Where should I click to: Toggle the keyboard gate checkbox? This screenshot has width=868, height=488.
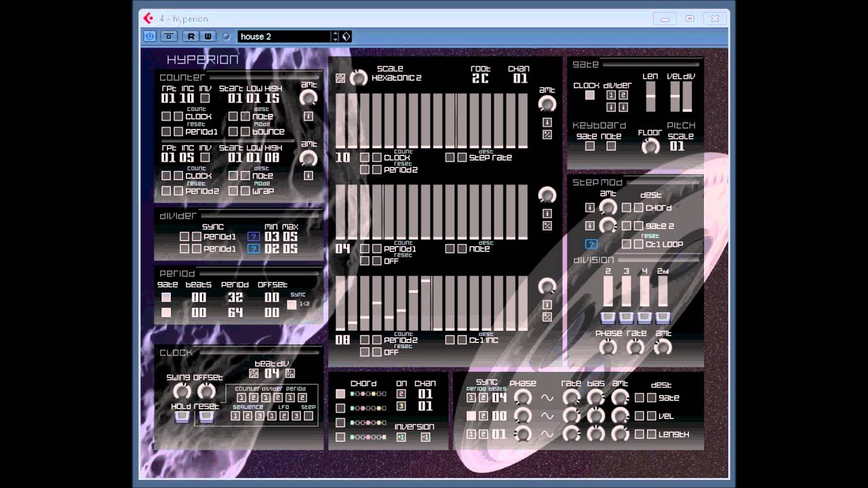(x=590, y=146)
